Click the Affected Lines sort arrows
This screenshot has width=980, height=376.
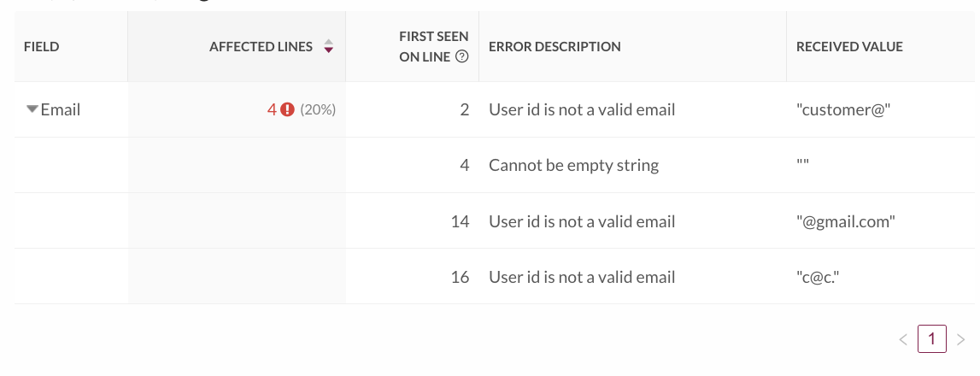pyautogui.click(x=329, y=46)
